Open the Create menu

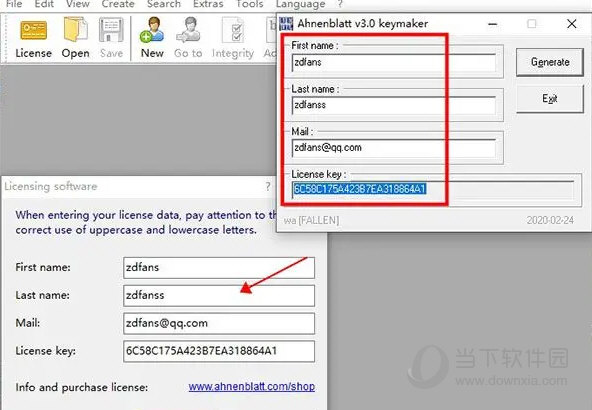tap(118, 4)
